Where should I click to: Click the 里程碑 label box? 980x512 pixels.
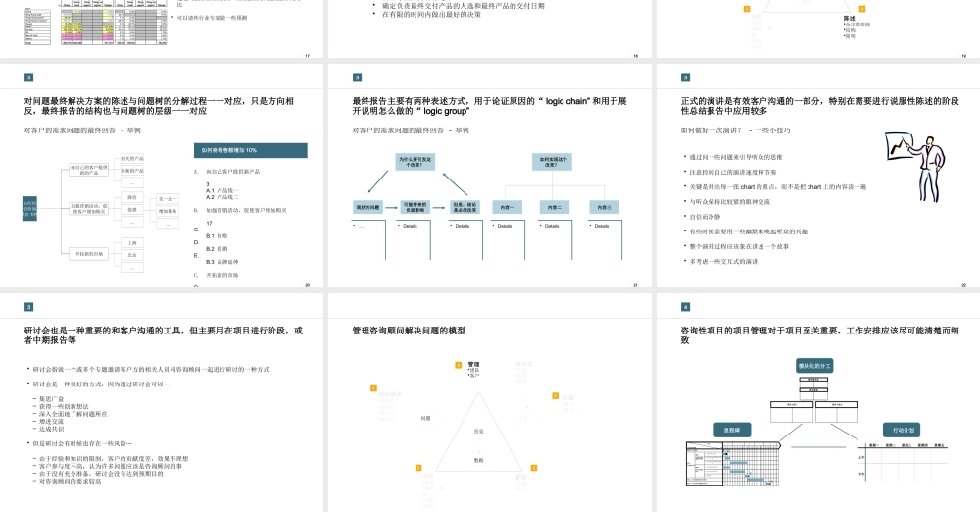[732, 430]
